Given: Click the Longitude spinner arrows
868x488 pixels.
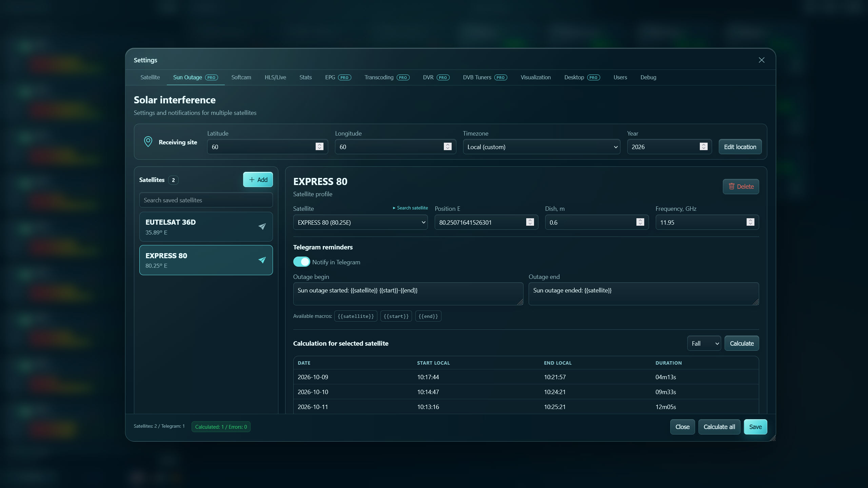Looking at the screenshot, I should pyautogui.click(x=448, y=146).
